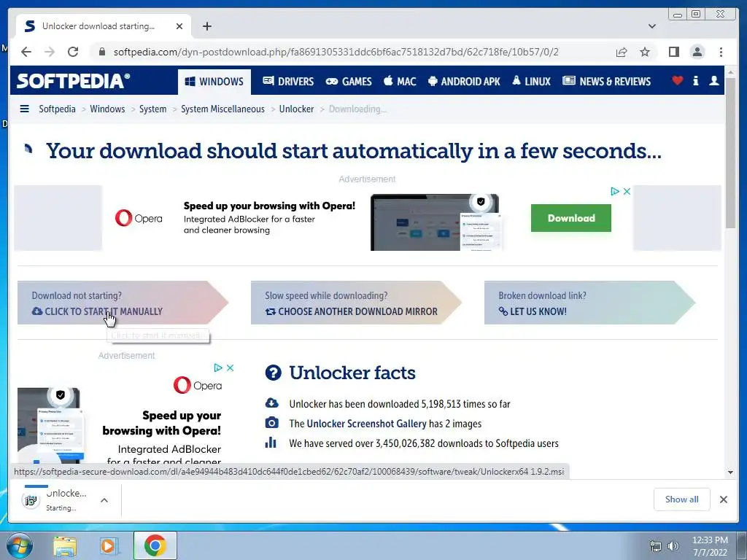
Task: Open Windows Explorer from taskbar
Action: 65,546
